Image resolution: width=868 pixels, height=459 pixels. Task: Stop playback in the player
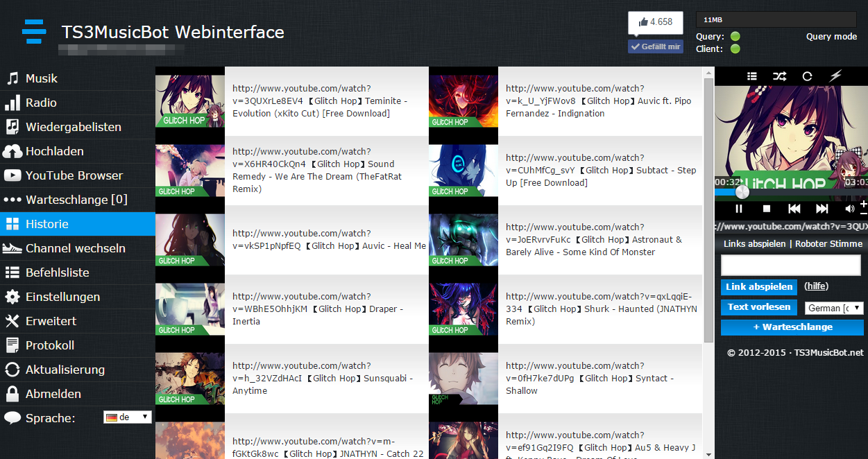pyautogui.click(x=767, y=208)
